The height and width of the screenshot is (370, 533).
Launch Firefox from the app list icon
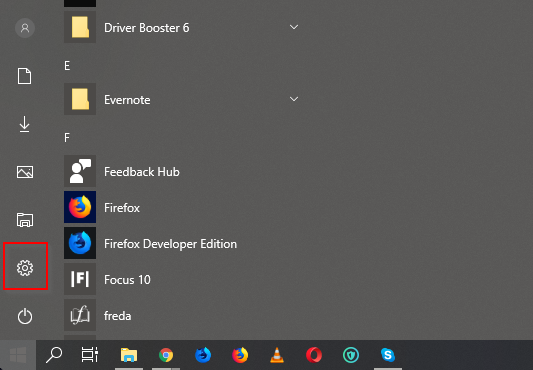point(80,207)
